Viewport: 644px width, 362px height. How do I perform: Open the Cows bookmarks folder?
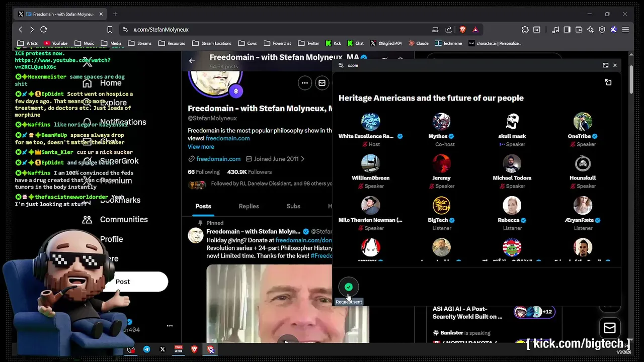248,43
